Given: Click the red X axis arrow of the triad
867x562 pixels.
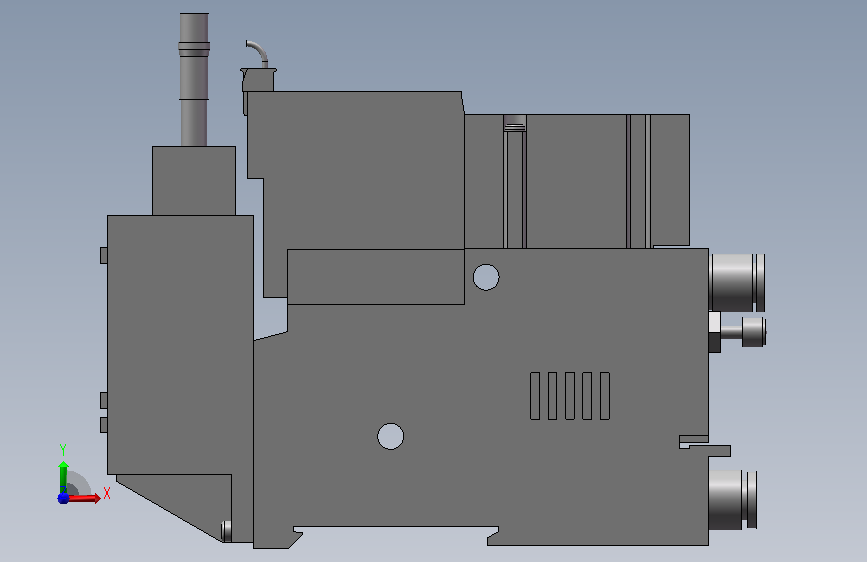Looking at the screenshot, I should coord(83,498).
